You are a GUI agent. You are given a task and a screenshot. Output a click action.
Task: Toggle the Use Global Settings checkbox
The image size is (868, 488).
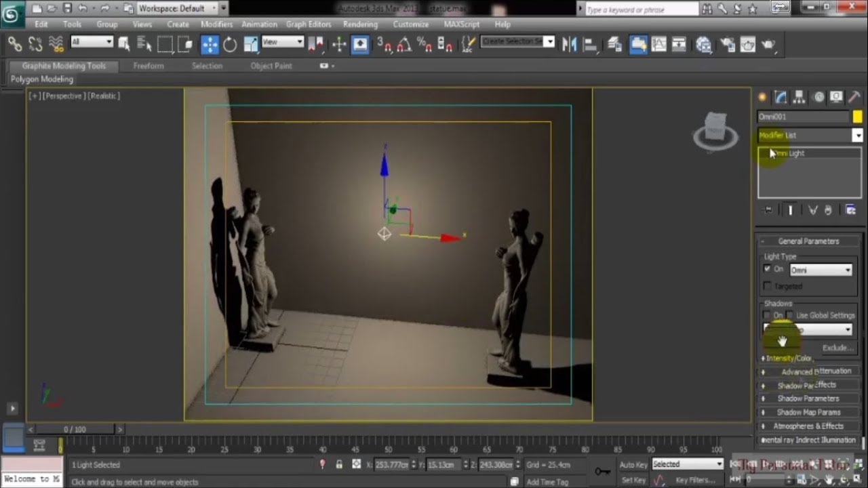click(789, 316)
